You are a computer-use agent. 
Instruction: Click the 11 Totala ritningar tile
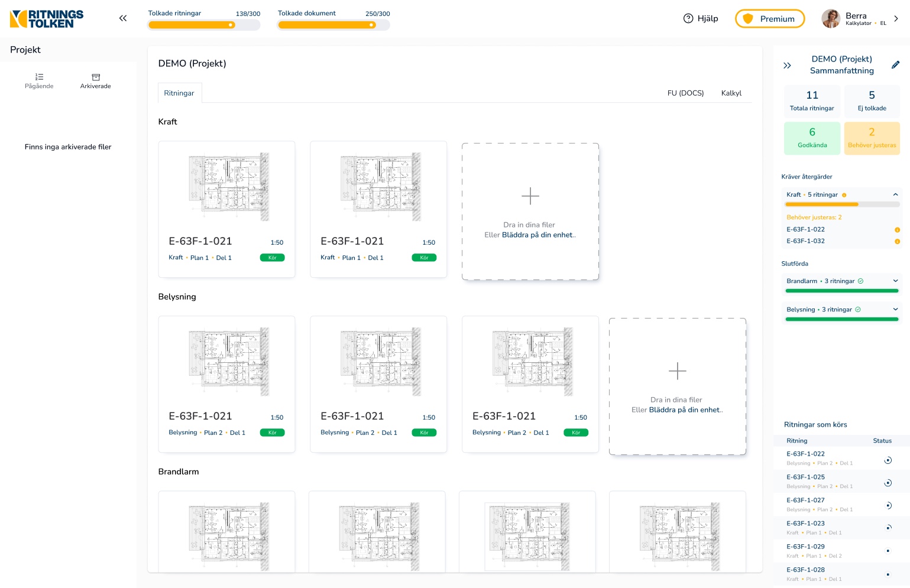click(812, 100)
